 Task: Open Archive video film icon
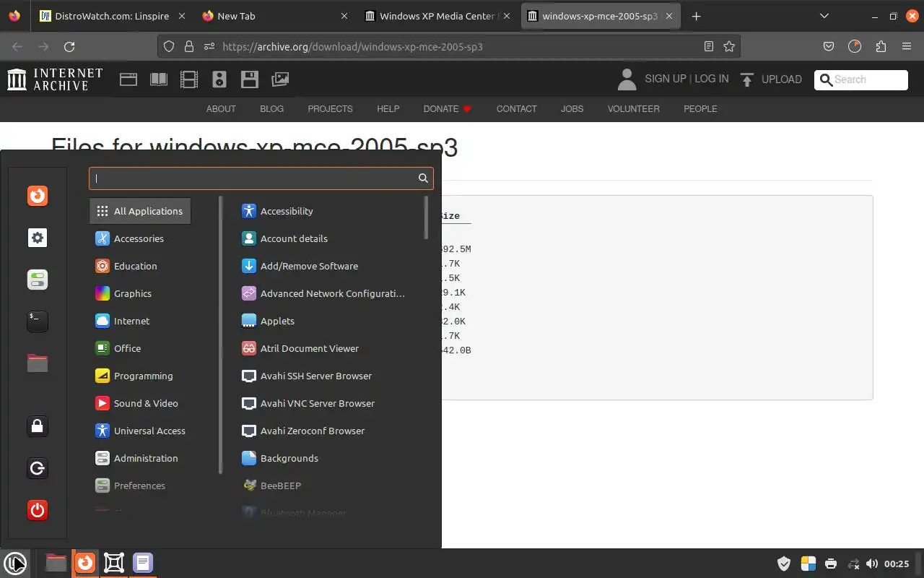click(x=189, y=79)
